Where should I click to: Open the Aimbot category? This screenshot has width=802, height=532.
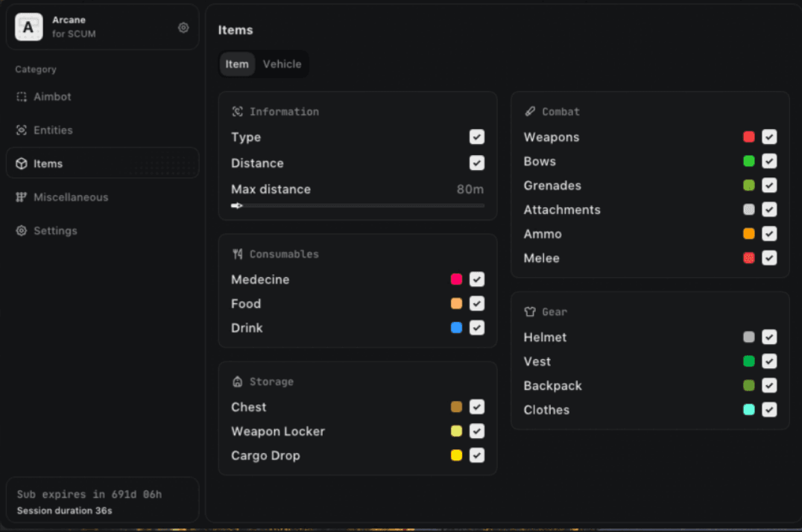(52, 97)
